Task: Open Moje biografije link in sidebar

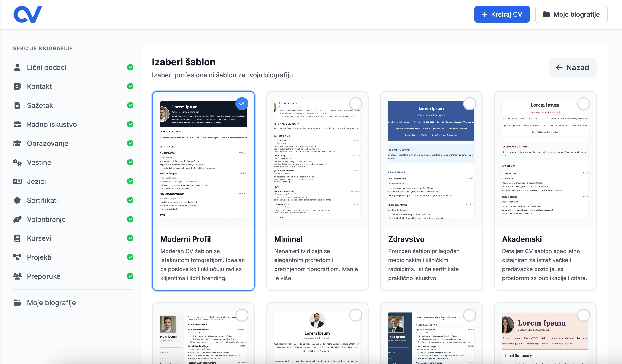Action: [51, 303]
